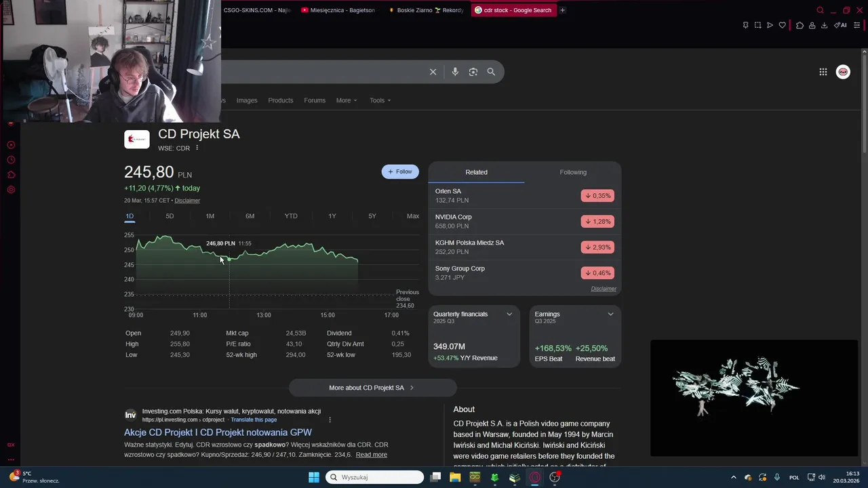Open the GX Control sidebar icon
Screen dimensions: 868x488
[x=11, y=445]
